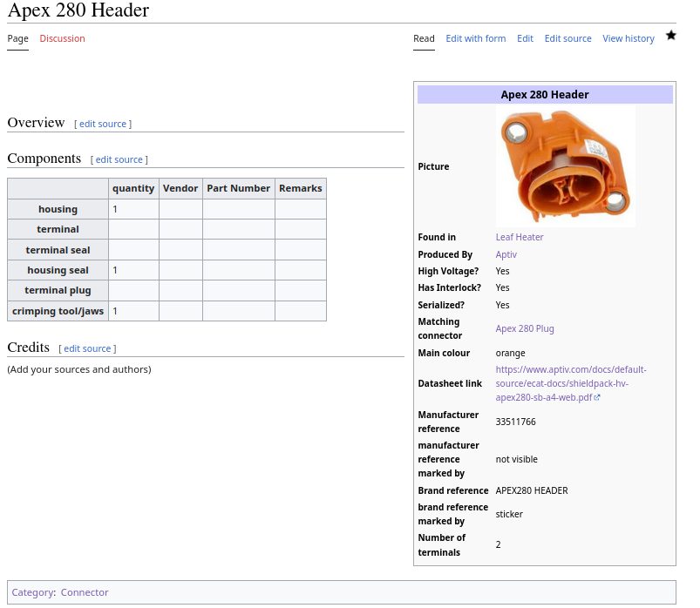Open the Aptiv producer link
The width and height of the screenshot is (700, 608).
[x=506, y=254]
